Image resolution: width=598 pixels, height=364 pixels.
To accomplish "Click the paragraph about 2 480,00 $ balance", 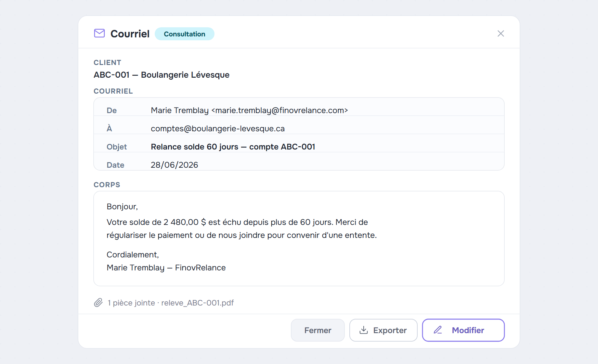I will (242, 229).
